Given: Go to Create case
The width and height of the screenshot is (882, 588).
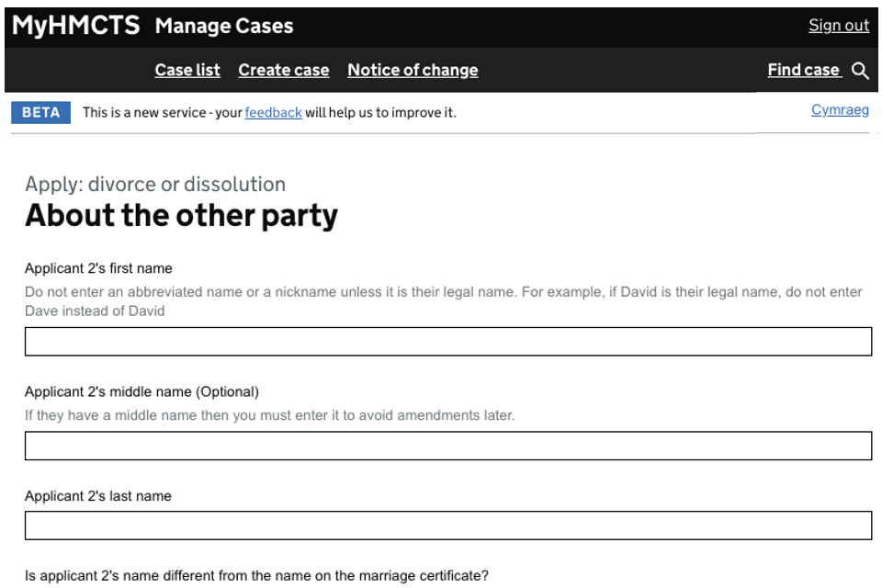Looking at the screenshot, I should [x=283, y=71].
